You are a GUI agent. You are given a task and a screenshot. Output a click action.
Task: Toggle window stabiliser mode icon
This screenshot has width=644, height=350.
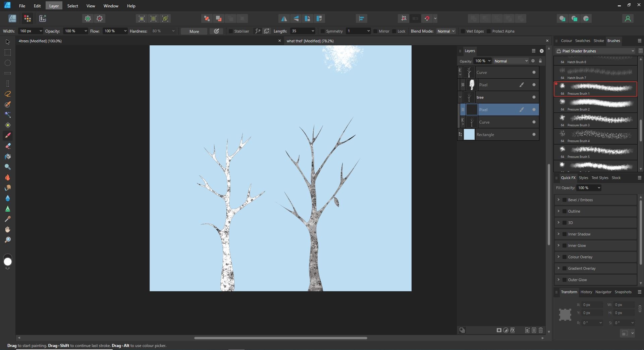(x=267, y=31)
